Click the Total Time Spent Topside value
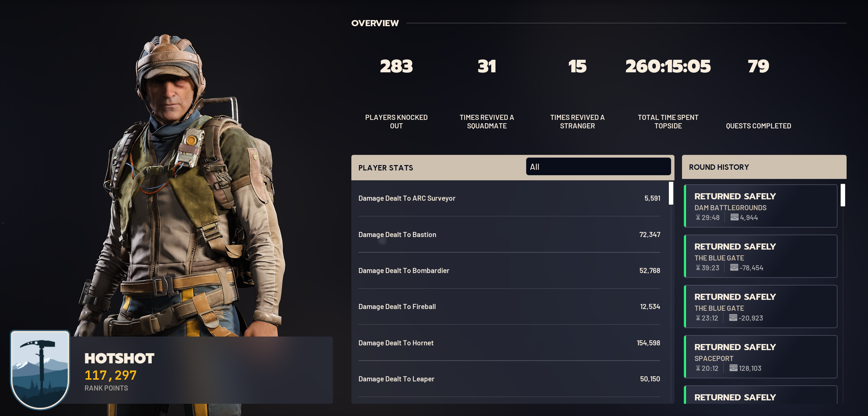Screen dimensions: 868x416 tap(668, 66)
